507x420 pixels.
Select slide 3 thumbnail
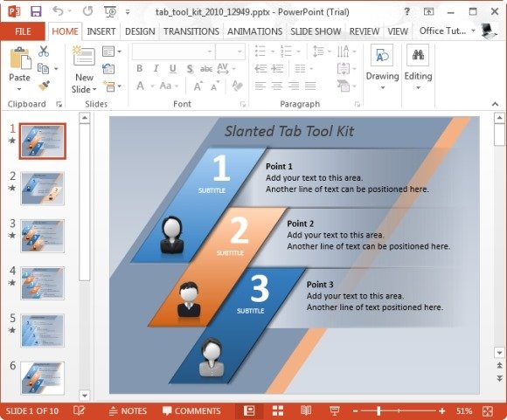pyautogui.click(x=42, y=236)
